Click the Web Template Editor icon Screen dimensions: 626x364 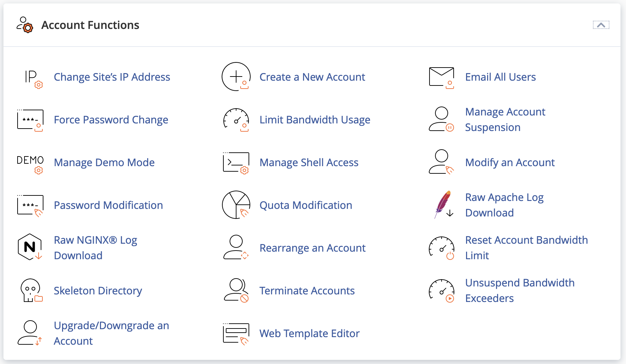coord(236,333)
